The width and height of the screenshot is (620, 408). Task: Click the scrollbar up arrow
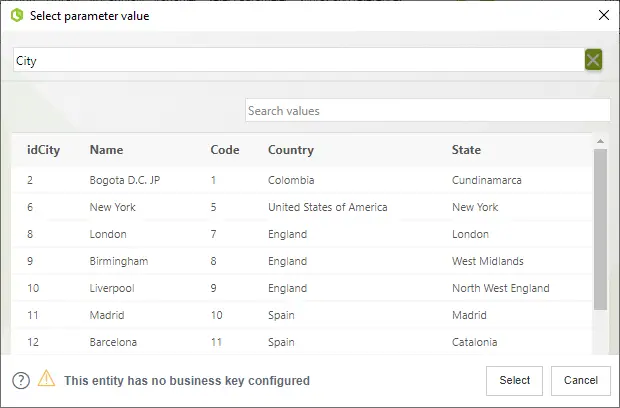point(600,141)
